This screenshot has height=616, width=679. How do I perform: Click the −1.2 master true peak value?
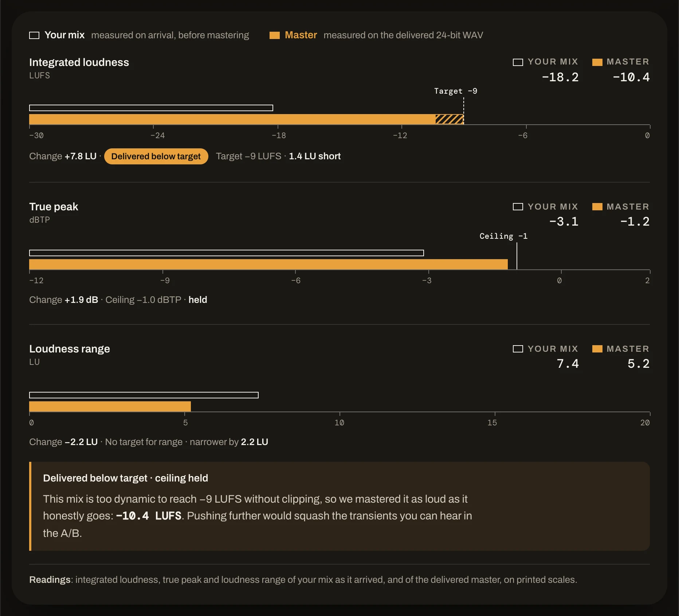tap(635, 222)
